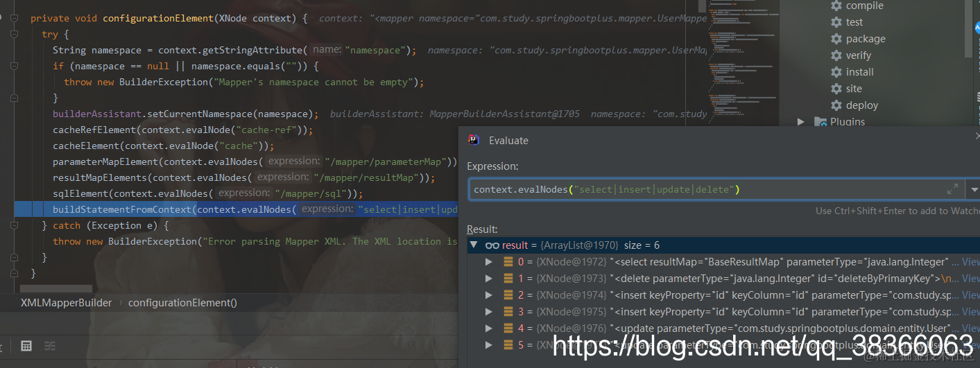
Task: Select the verify lifecycle entry
Action: click(x=859, y=55)
